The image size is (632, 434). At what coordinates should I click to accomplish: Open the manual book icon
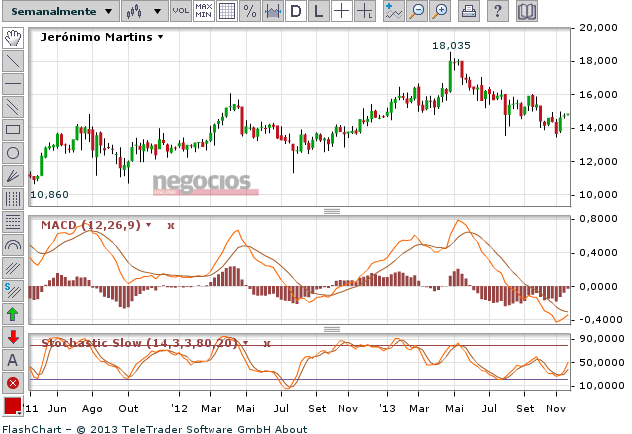click(x=526, y=11)
